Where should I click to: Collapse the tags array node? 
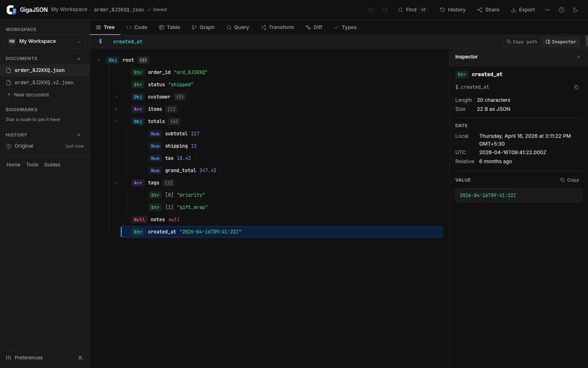(x=116, y=183)
